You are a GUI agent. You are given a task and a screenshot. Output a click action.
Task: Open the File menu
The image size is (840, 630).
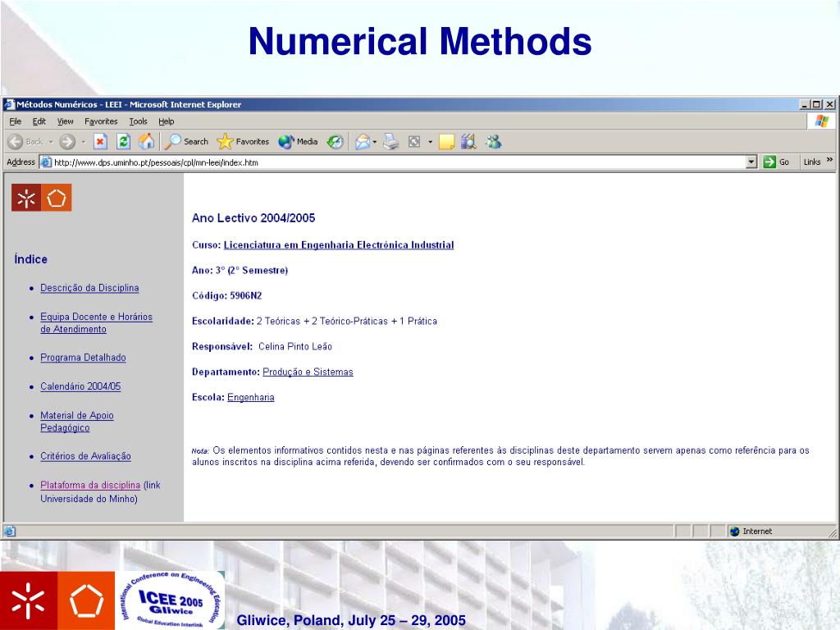pyautogui.click(x=15, y=121)
